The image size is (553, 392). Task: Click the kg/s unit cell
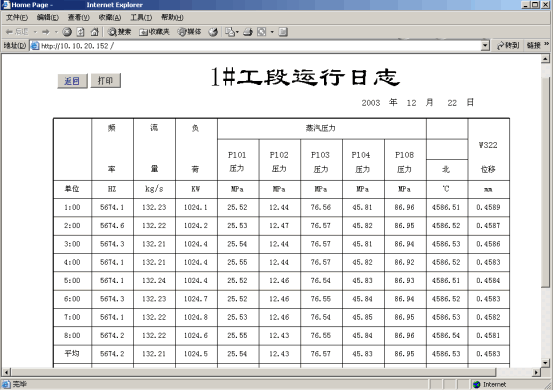pos(154,189)
